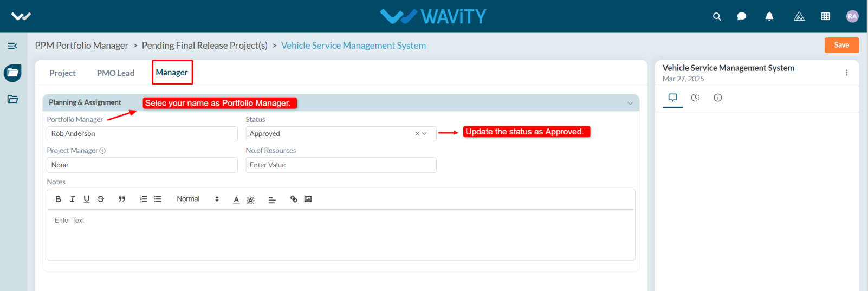The height and width of the screenshot is (291, 868).
Task: Clear the Approved status value
Action: 417,134
